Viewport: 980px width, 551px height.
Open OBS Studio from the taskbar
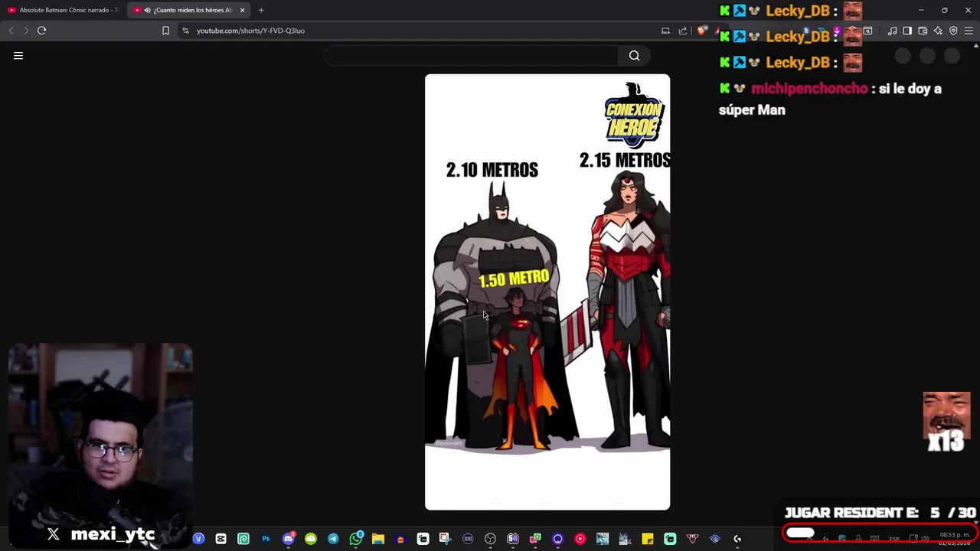(x=490, y=539)
